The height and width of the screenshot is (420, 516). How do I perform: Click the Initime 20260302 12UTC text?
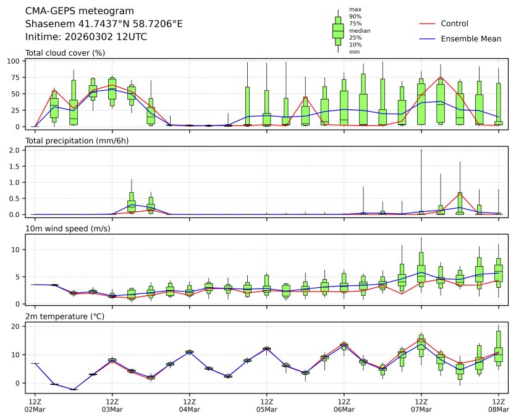86,36
